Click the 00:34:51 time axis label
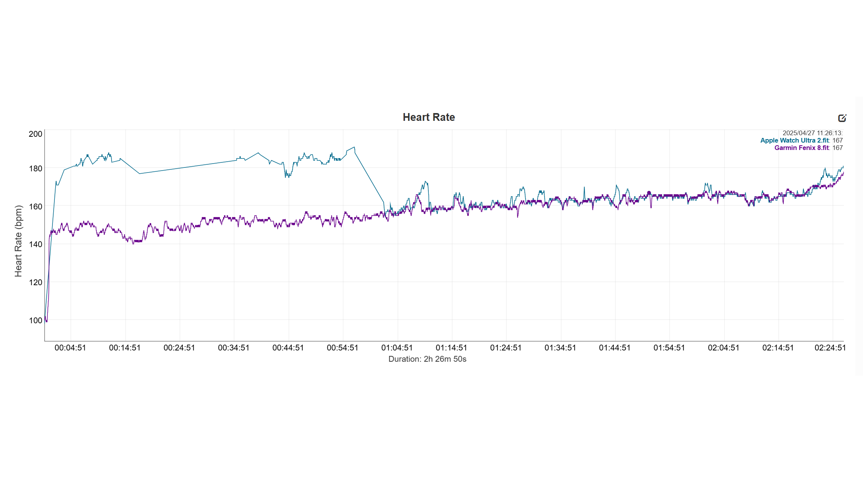Viewport: 868px width, 488px height. coord(234,348)
